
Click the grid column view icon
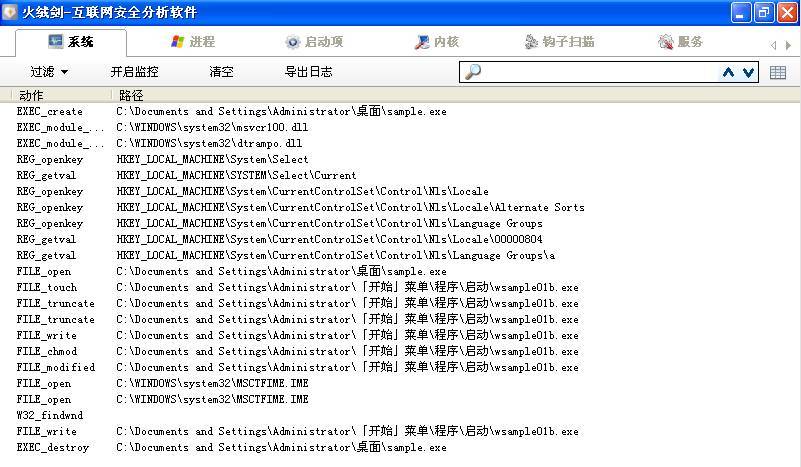click(x=778, y=72)
